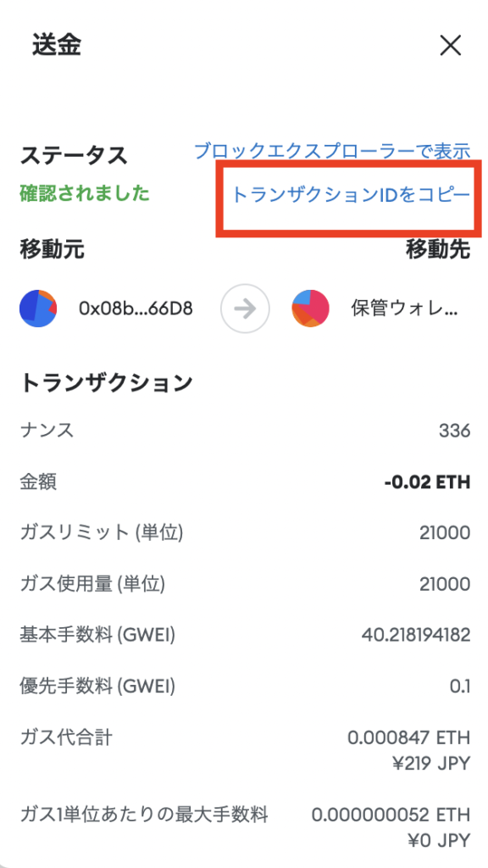Click the トランザクション section heading
Viewport: 488px width, 868px height.
(106, 382)
